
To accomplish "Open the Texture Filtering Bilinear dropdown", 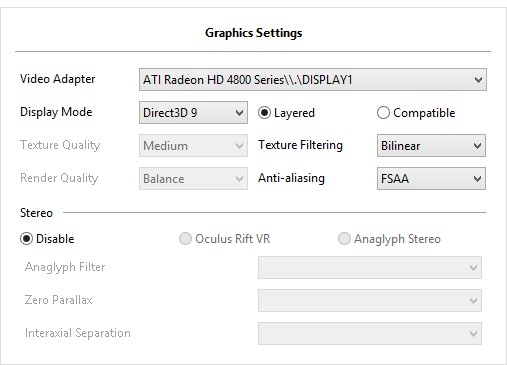I will [431, 146].
